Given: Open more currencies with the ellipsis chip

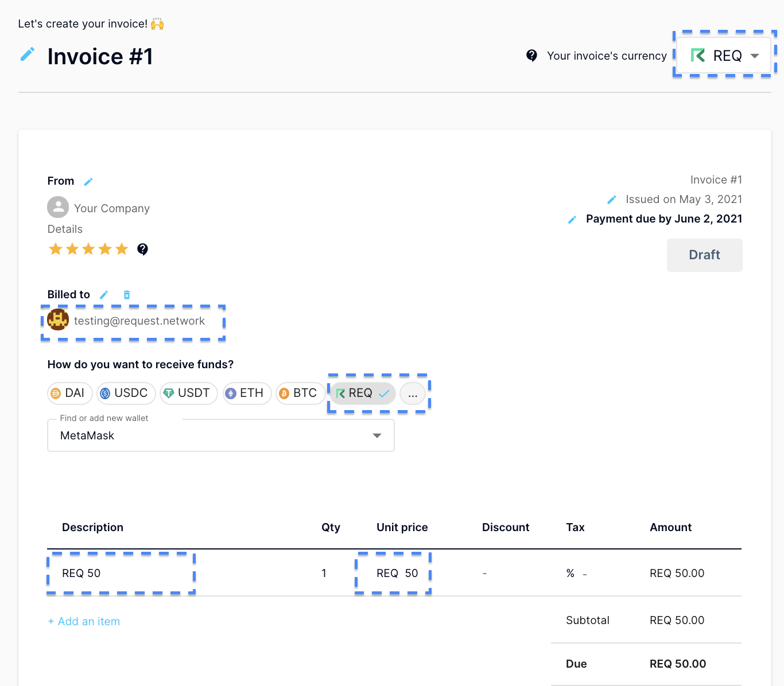Looking at the screenshot, I should pos(413,393).
